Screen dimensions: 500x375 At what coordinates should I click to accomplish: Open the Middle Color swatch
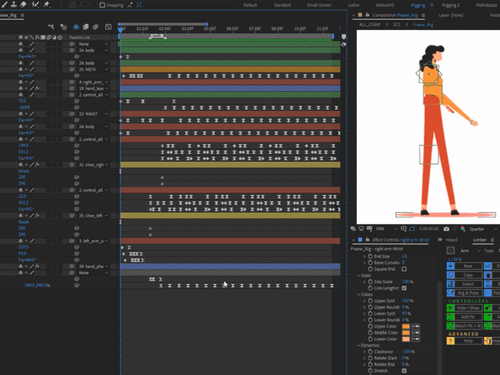pos(406,333)
